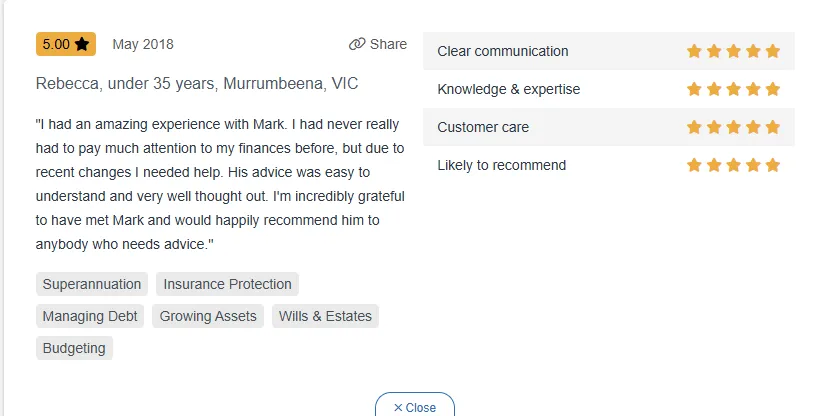Click the Share link icon

pos(357,44)
